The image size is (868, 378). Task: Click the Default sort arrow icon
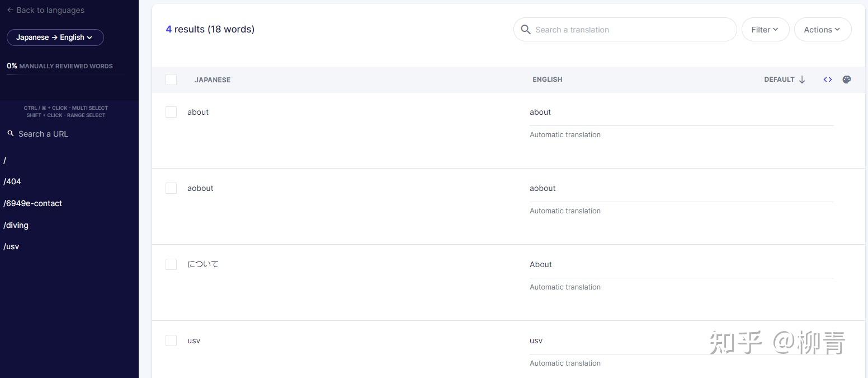pyautogui.click(x=802, y=80)
